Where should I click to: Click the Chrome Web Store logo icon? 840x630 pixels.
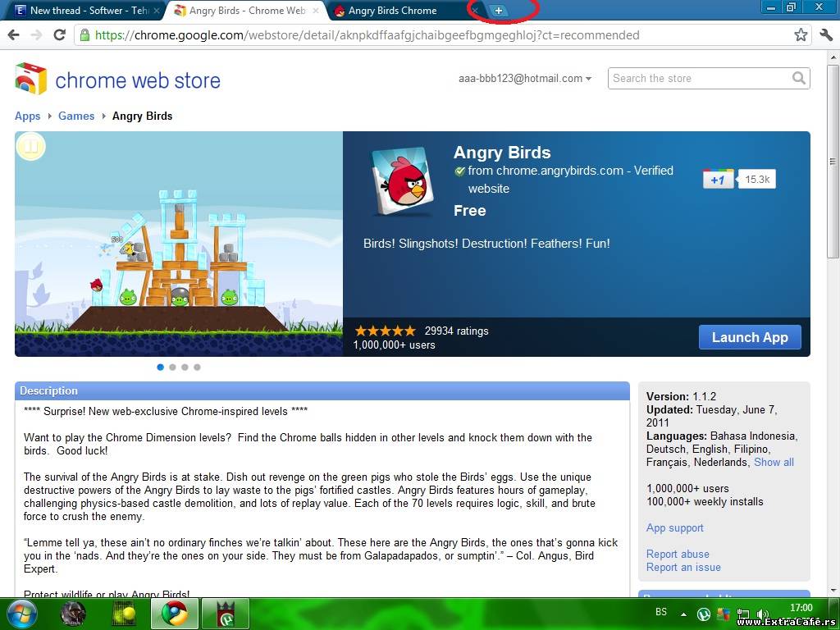pyautogui.click(x=30, y=80)
